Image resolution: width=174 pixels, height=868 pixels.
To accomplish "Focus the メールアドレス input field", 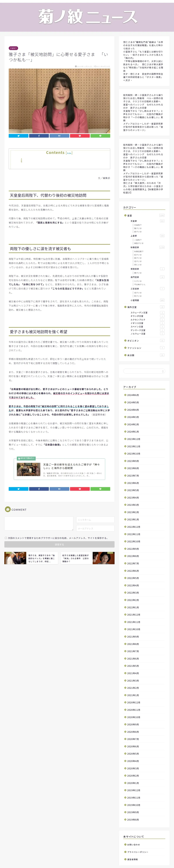I will [95, 528].
